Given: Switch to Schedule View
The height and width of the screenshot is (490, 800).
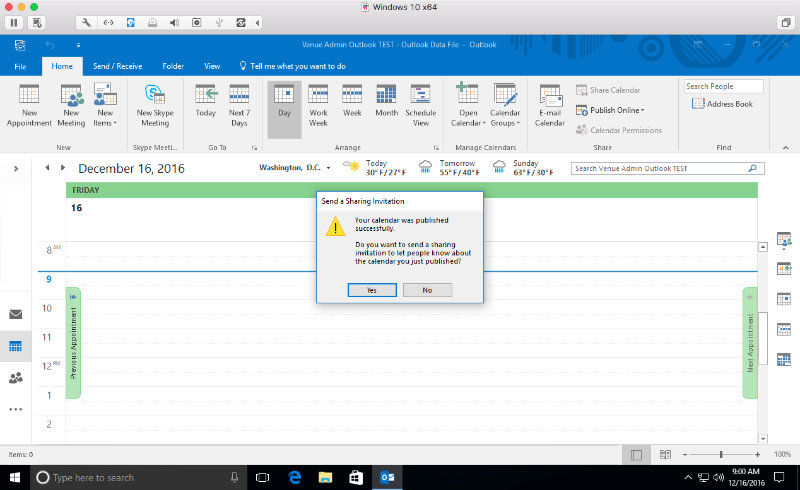Looking at the screenshot, I should point(420,106).
